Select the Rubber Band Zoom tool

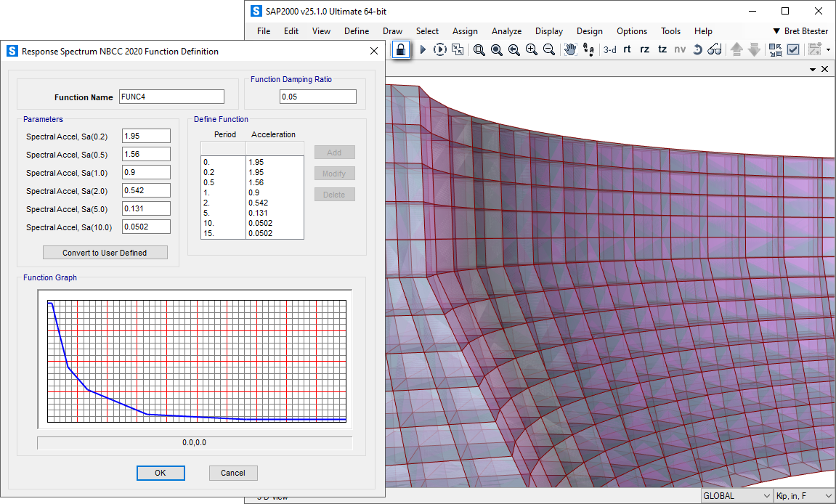479,49
